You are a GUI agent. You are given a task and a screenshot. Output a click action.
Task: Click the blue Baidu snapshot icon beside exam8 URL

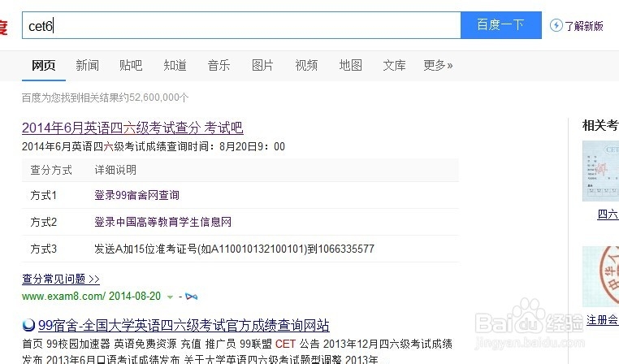tap(192, 297)
